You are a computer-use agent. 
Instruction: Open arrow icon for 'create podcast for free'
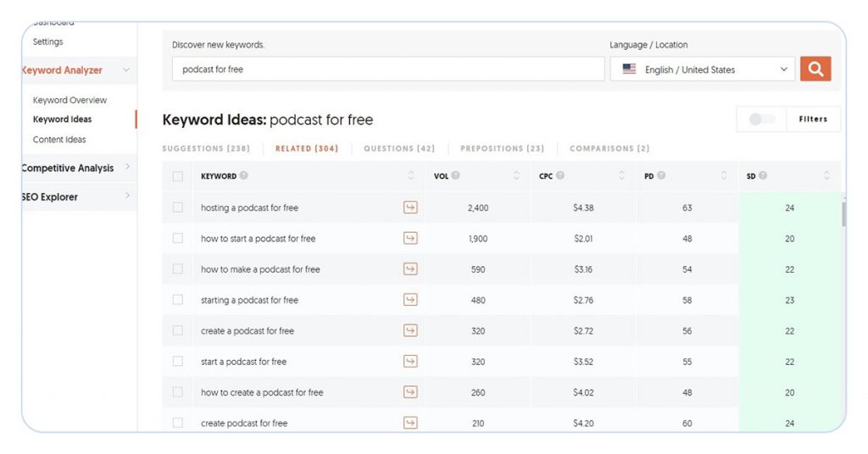[x=410, y=423]
